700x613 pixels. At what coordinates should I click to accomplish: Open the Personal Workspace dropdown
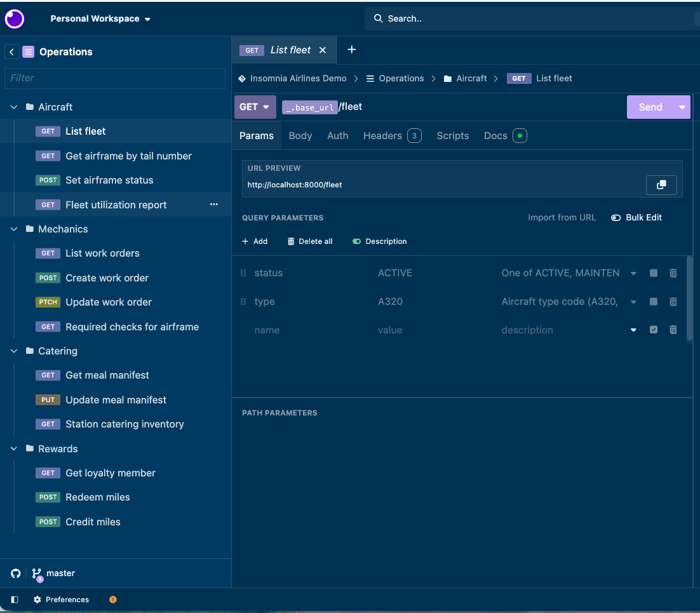click(x=100, y=19)
